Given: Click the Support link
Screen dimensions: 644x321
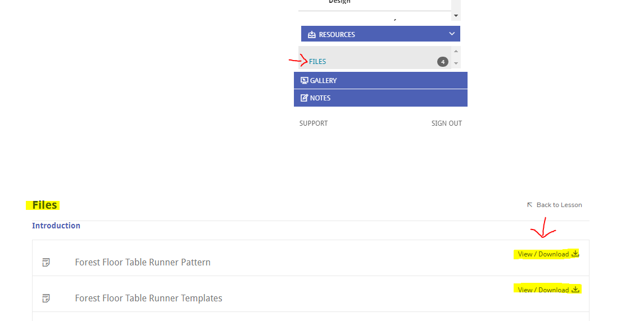Looking at the screenshot, I should click(314, 123).
